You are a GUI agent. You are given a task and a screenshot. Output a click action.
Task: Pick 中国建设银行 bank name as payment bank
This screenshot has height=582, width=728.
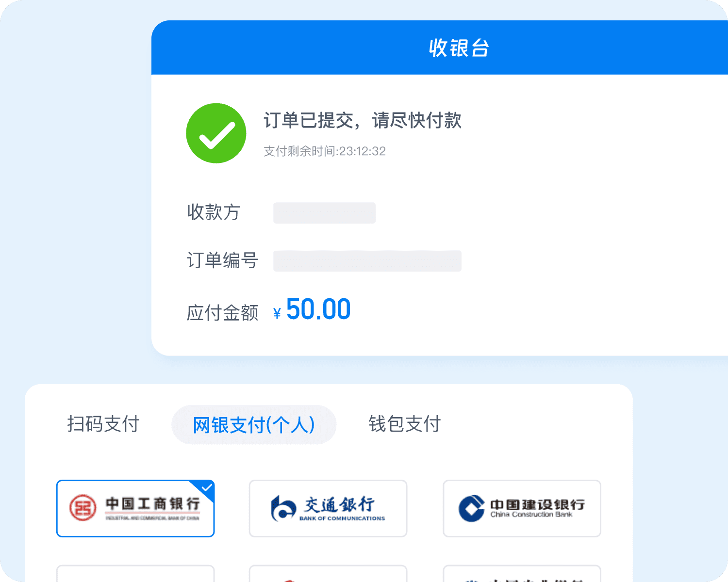[x=537, y=504]
